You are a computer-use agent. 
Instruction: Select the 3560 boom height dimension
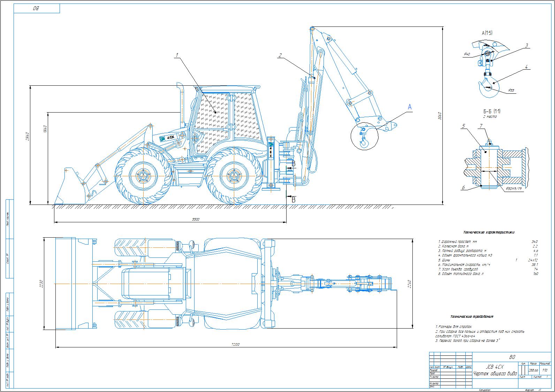click(x=439, y=116)
